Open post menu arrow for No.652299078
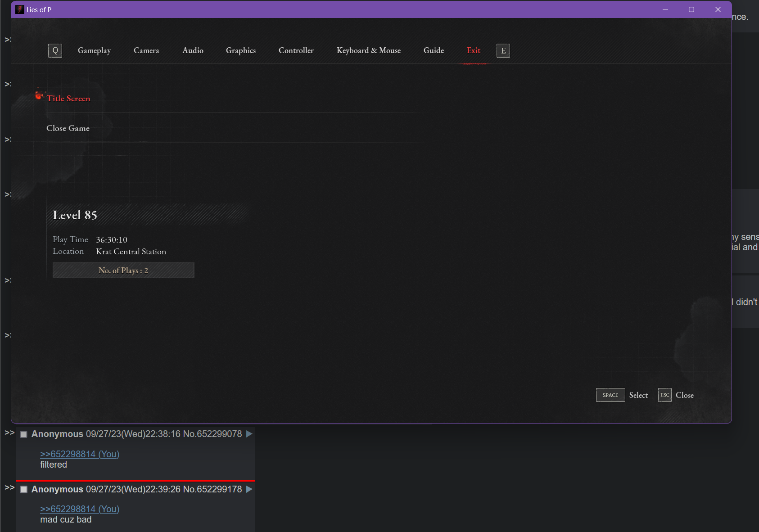The height and width of the screenshot is (532, 759). (x=249, y=434)
